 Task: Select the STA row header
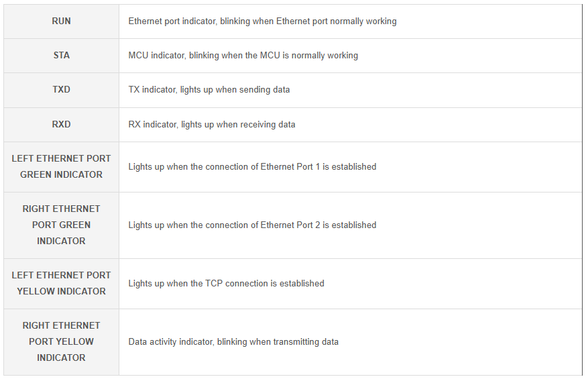click(x=61, y=56)
